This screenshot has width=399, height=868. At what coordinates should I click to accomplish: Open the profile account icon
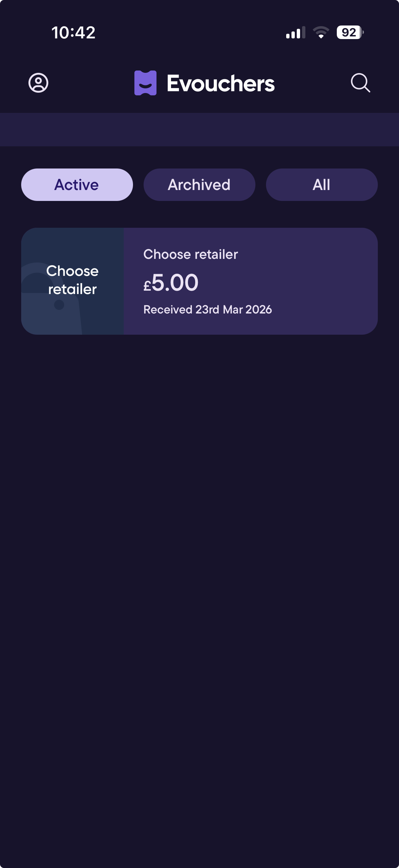(38, 83)
